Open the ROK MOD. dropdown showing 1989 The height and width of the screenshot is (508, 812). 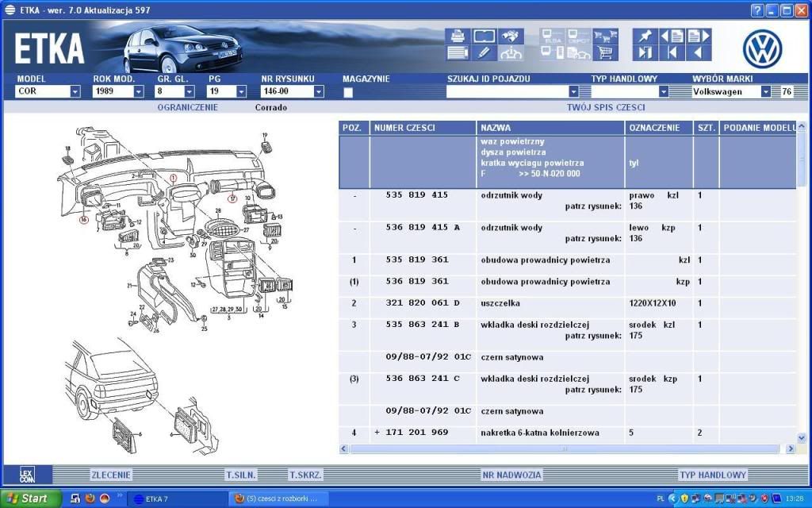pyautogui.click(x=138, y=91)
